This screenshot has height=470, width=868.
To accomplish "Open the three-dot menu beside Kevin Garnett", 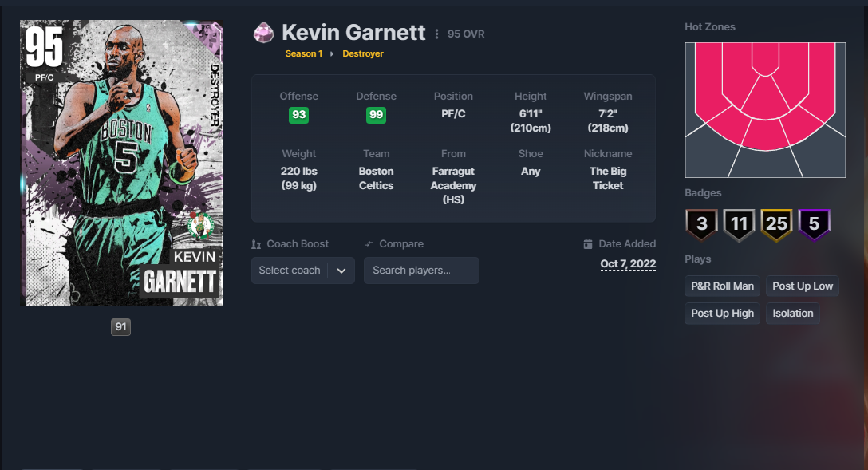I will click(x=436, y=34).
